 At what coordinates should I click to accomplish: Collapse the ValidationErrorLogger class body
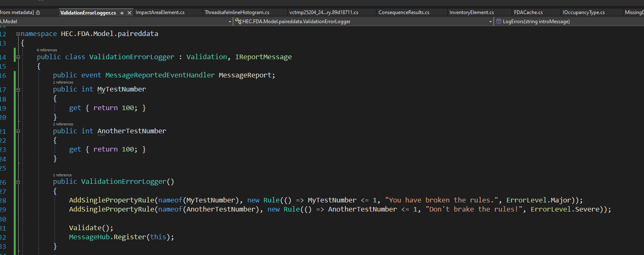click(18, 57)
